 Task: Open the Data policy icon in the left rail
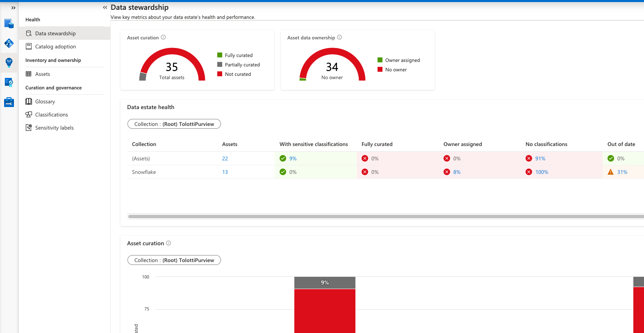9,82
